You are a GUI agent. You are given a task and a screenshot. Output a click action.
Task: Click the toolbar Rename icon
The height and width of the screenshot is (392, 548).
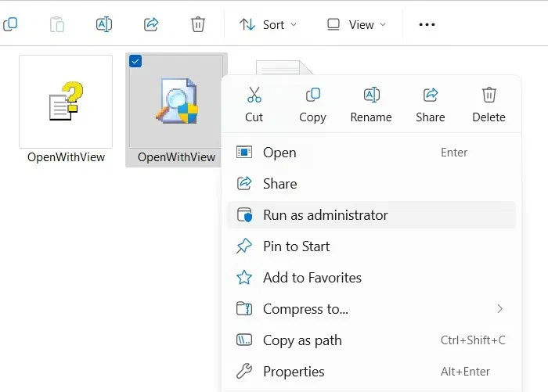tap(104, 24)
